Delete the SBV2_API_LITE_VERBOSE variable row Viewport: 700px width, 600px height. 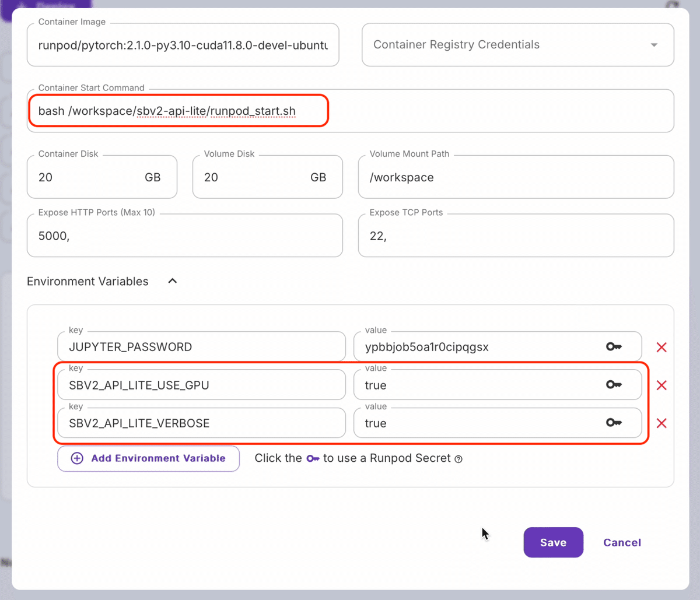pos(661,423)
